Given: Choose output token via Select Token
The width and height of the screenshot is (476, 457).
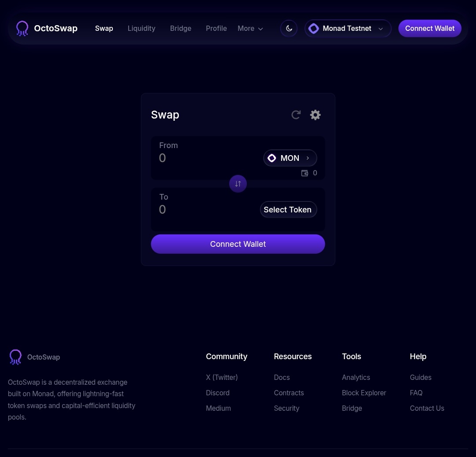Looking at the screenshot, I should (x=288, y=210).
